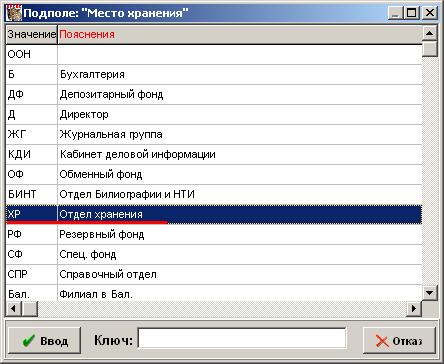
Task: Select the ОФ value cell
Action: coord(32,174)
